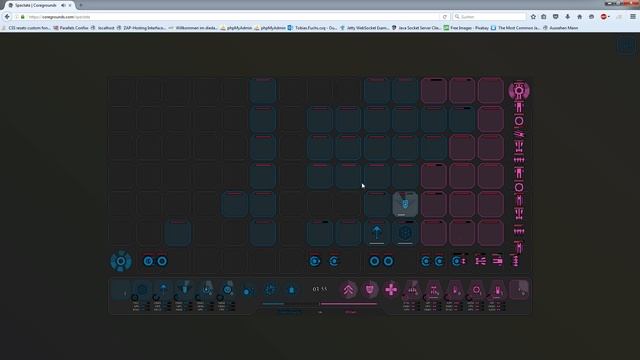Click the blue dashed-circle ability button
The image size is (640, 360).
(270, 289)
